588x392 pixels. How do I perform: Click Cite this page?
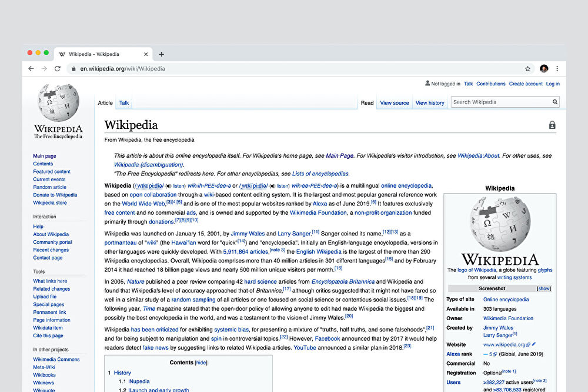48,335
